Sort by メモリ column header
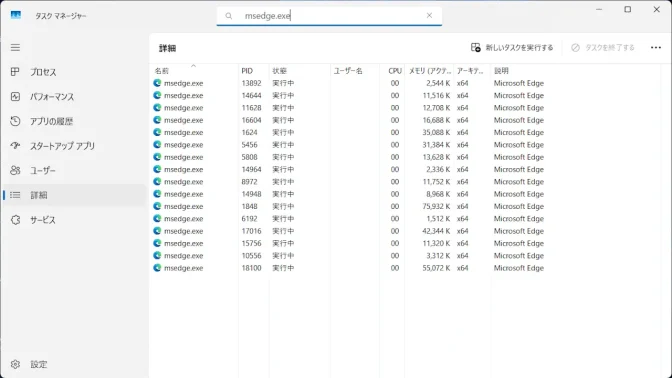 click(x=429, y=71)
